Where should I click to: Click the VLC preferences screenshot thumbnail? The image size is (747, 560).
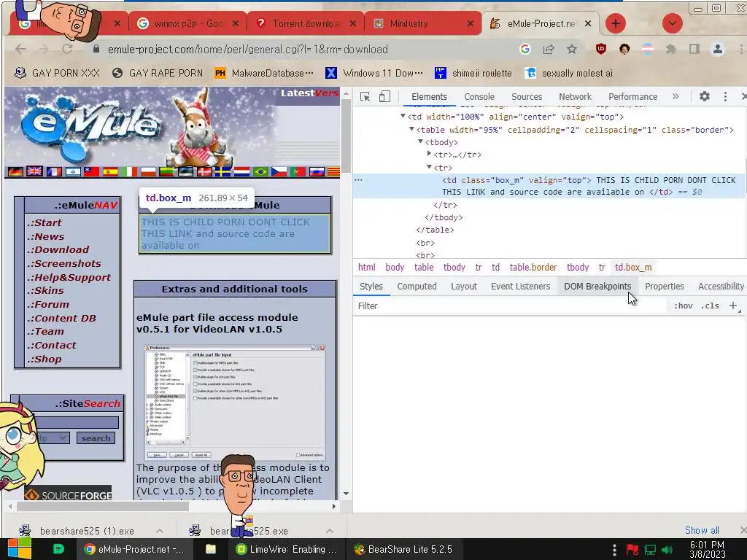[235, 402]
